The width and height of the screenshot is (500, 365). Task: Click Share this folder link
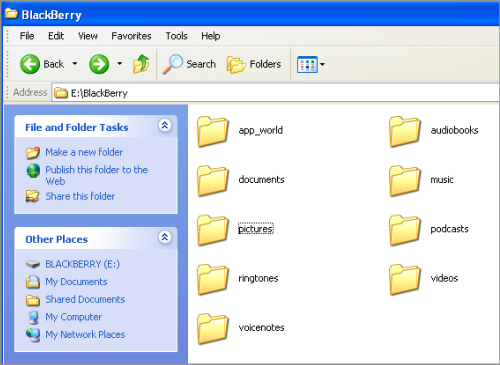click(x=80, y=196)
